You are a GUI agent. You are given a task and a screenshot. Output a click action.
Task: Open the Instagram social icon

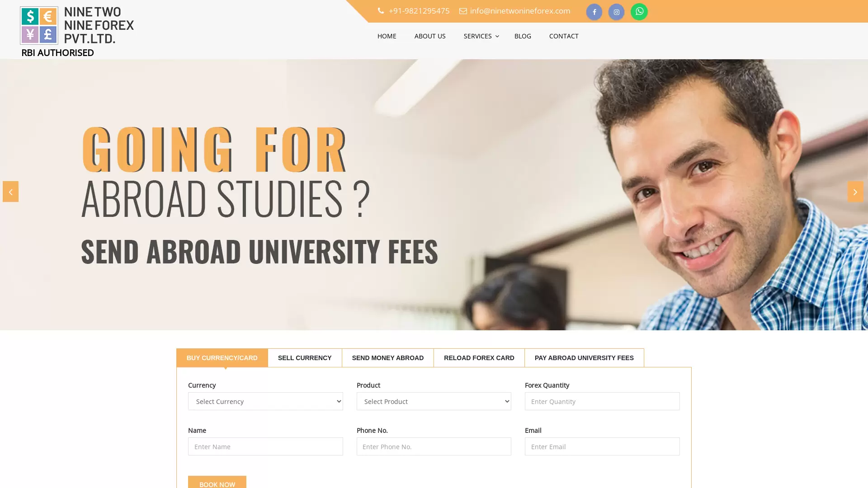tap(616, 12)
